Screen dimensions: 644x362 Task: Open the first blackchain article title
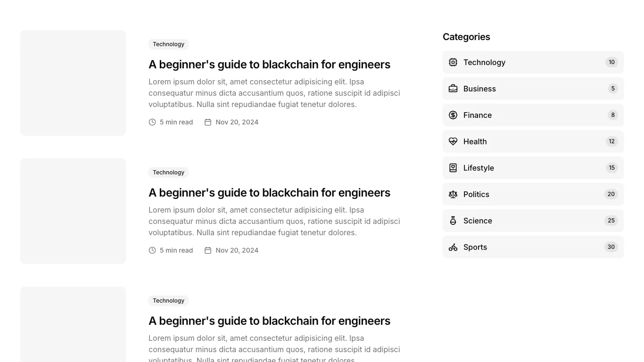269,65
